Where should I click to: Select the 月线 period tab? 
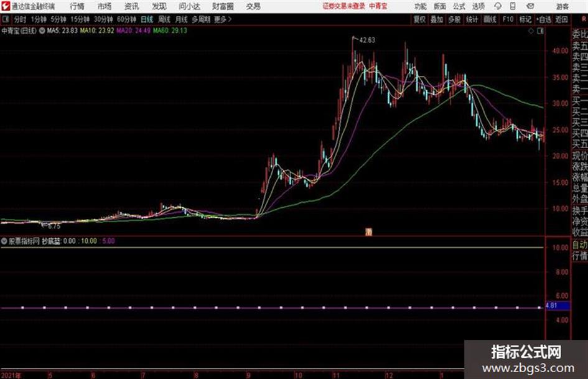(x=181, y=19)
